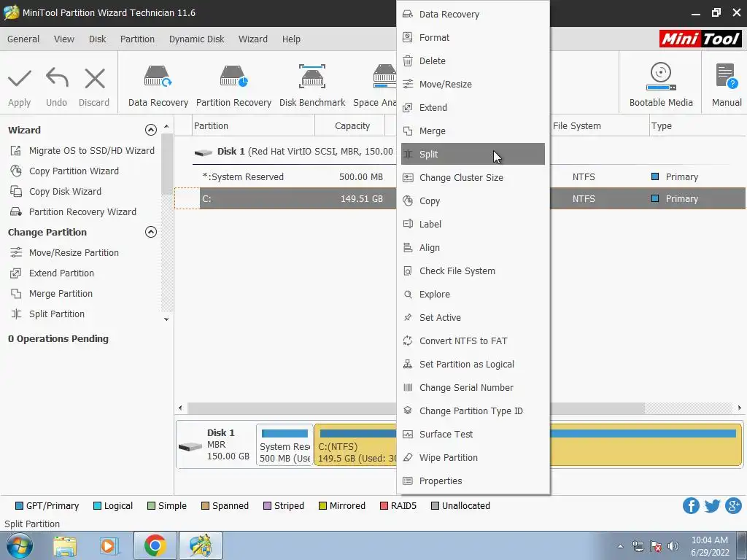Select Format from context menu
Viewport: 747px width, 560px height.
pyautogui.click(x=473, y=38)
